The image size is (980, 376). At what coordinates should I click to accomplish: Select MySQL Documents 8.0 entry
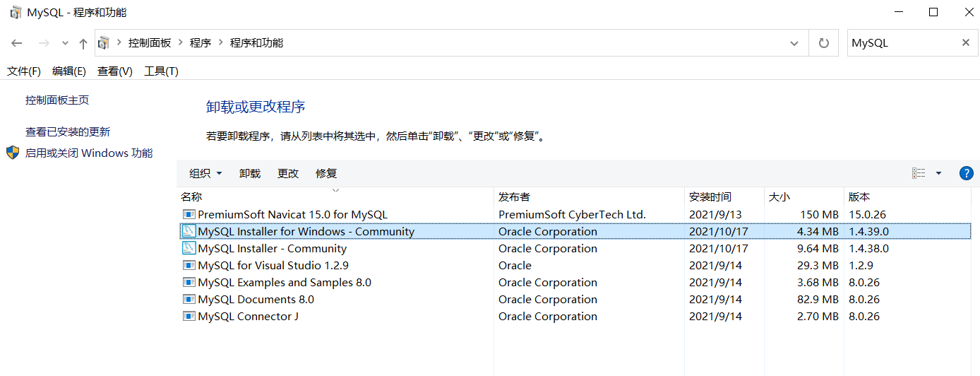point(256,299)
